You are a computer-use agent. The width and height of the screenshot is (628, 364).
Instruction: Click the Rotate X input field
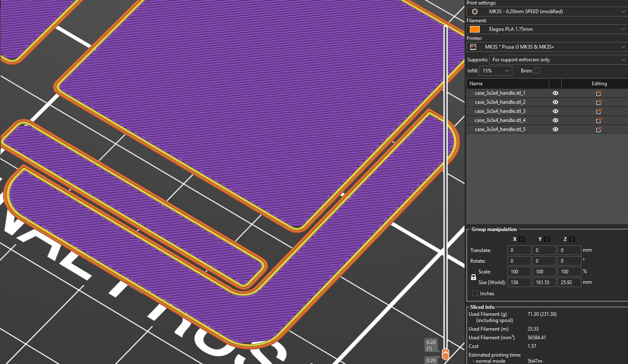tap(519, 261)
